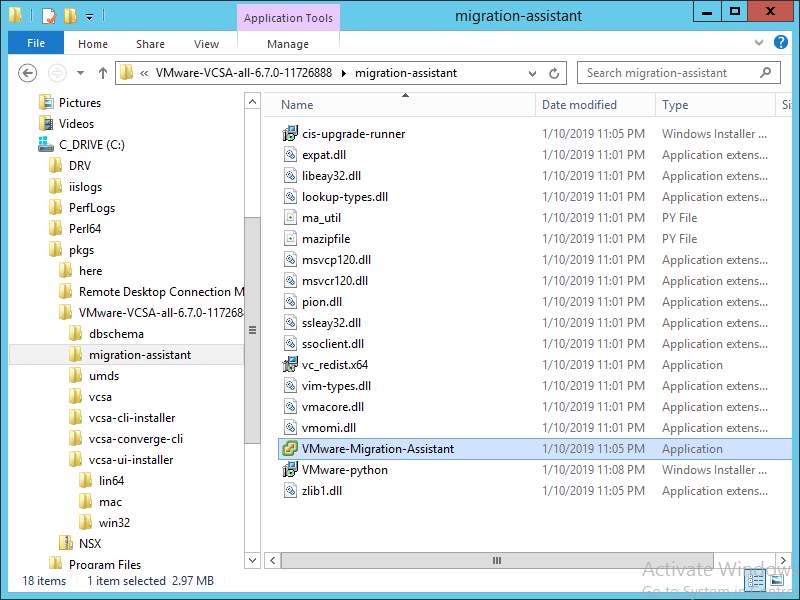Click New folder icon in quick access toolbar

[x=70, y=16]
